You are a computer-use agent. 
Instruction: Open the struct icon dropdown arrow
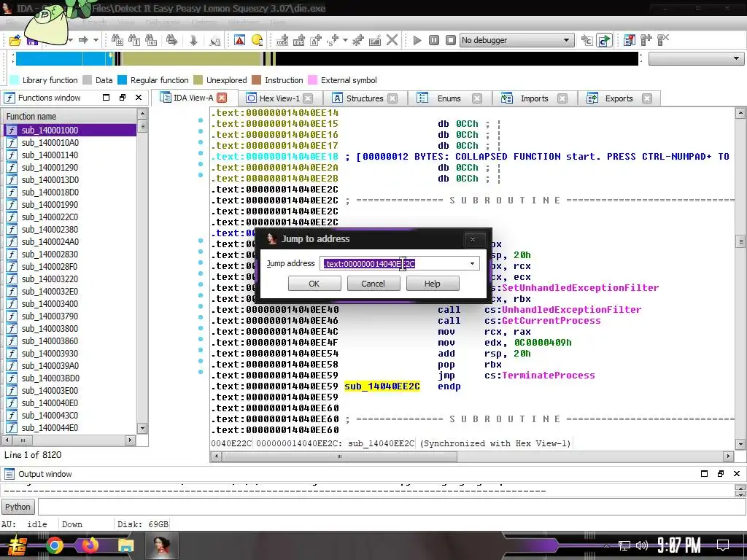pos(345,40)
